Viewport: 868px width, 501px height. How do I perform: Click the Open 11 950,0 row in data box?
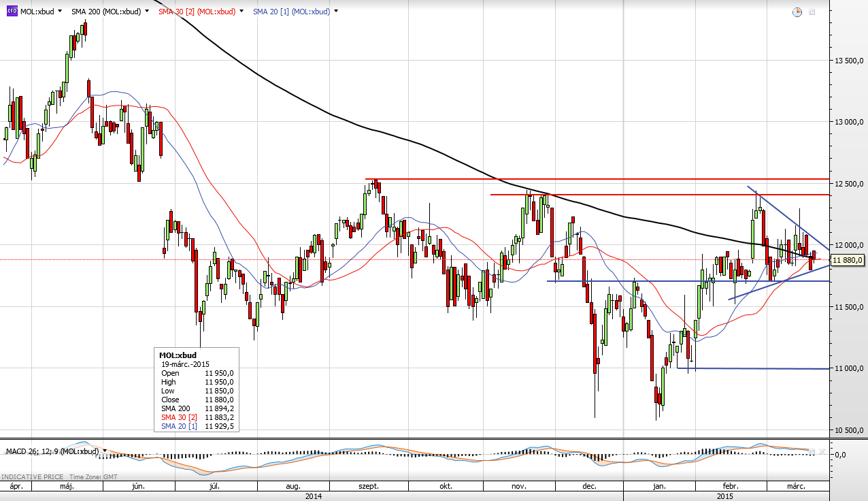(x=197, y=373)
